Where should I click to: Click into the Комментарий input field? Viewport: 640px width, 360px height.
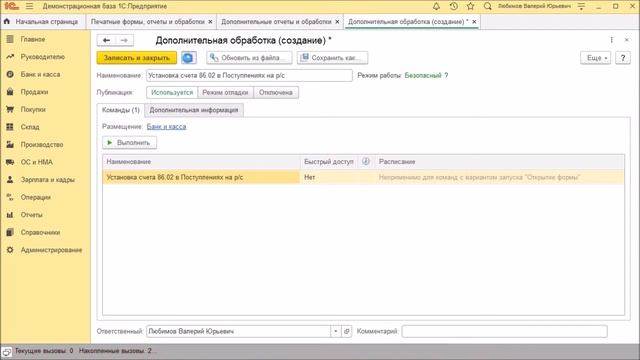[x=504, y=331]
